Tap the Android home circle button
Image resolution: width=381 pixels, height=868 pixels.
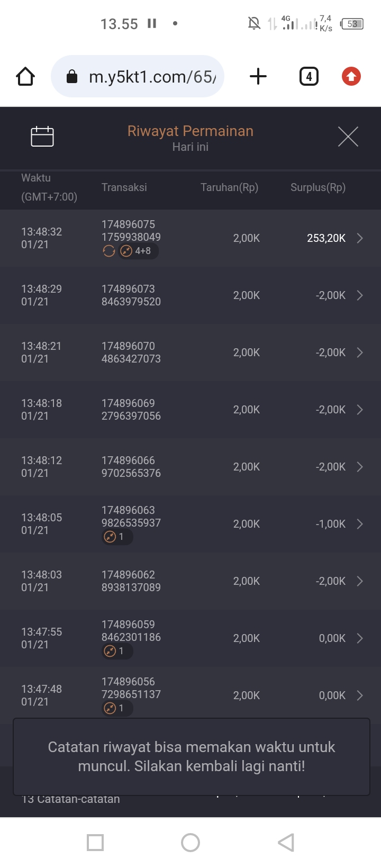[190, 843]
